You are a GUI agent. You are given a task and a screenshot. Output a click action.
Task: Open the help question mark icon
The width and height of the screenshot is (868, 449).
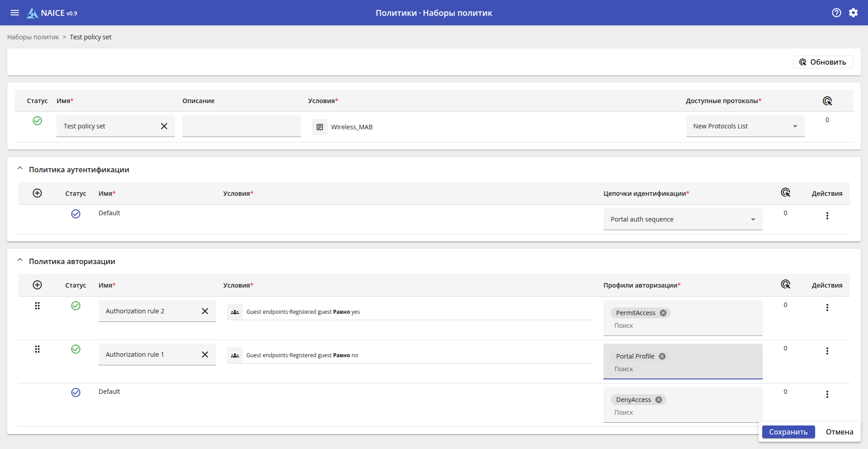836,13
